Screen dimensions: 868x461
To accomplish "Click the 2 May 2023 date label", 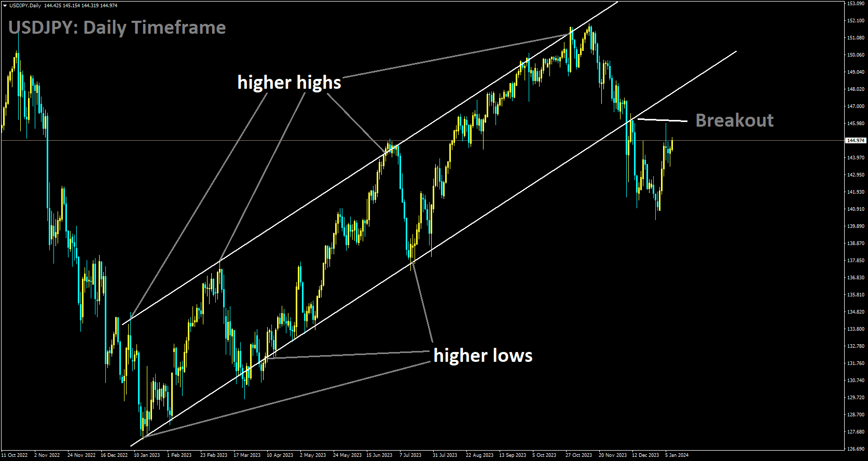I will pyautogui.click(x=313, y=455).
